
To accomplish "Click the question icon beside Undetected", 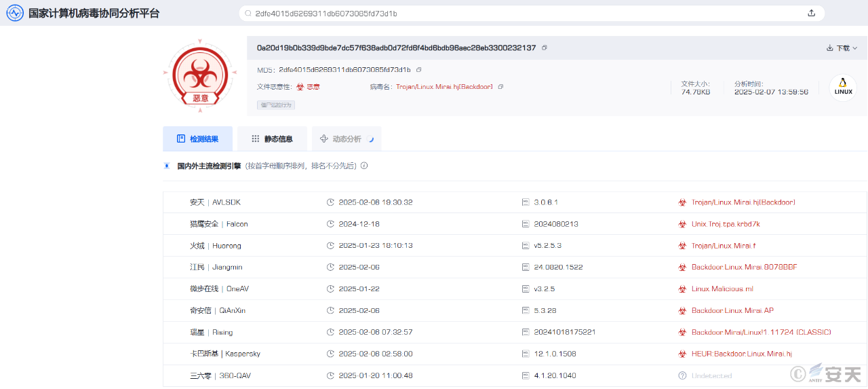I will (x=682, y=375).
